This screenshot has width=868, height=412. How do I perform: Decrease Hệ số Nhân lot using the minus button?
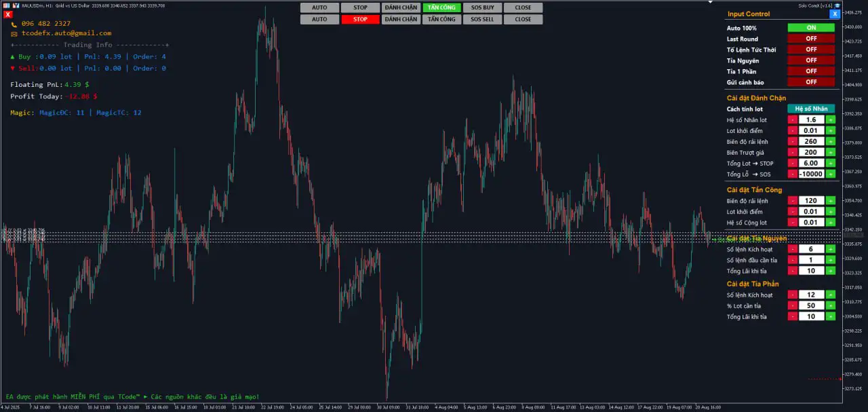[x=793, y=119]
